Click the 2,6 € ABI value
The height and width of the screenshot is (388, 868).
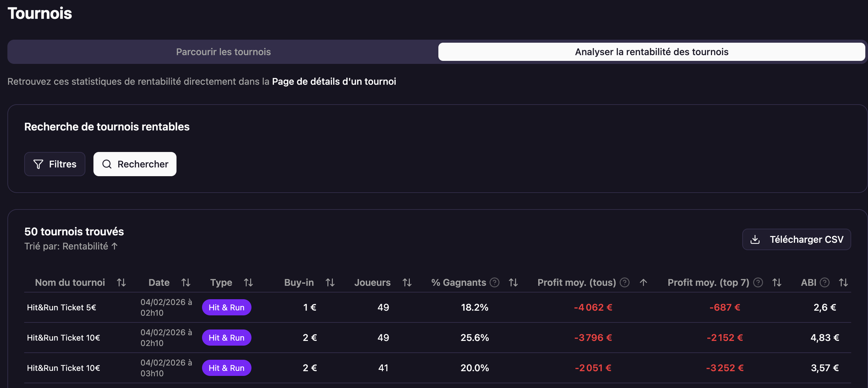[825, 307]
